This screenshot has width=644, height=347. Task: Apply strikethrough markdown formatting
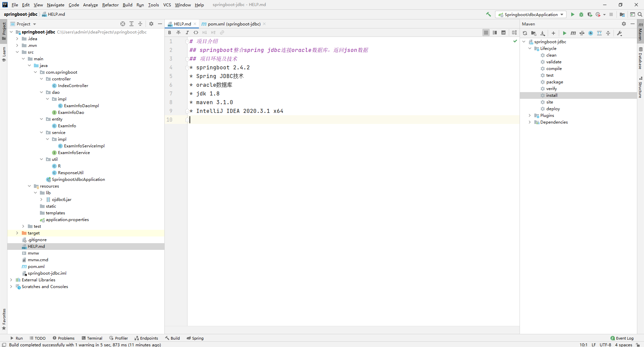point(178,32)
